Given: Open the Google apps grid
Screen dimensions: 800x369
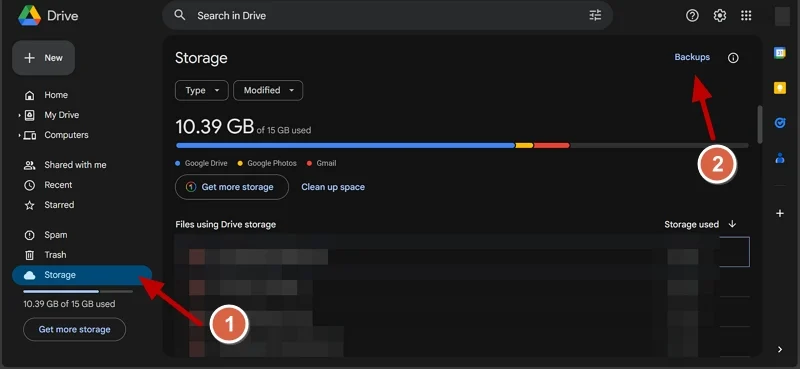Looking at the screenshot, I should pyautogui.click(x=746, y=16).
